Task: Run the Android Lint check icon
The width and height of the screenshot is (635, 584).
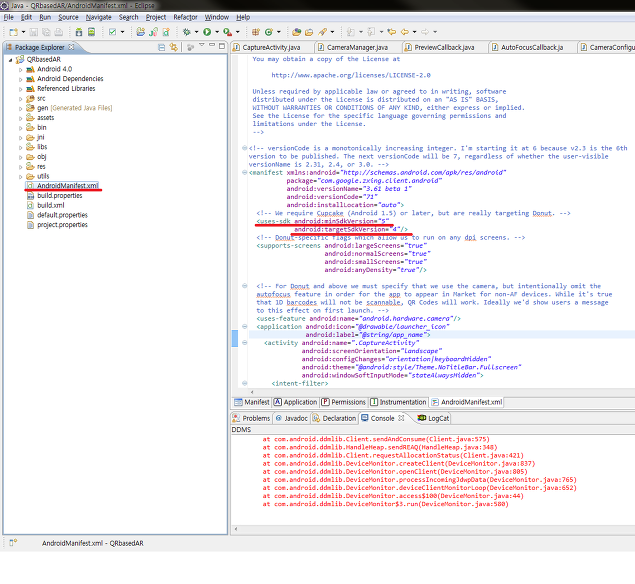Action: click(113, 32)
